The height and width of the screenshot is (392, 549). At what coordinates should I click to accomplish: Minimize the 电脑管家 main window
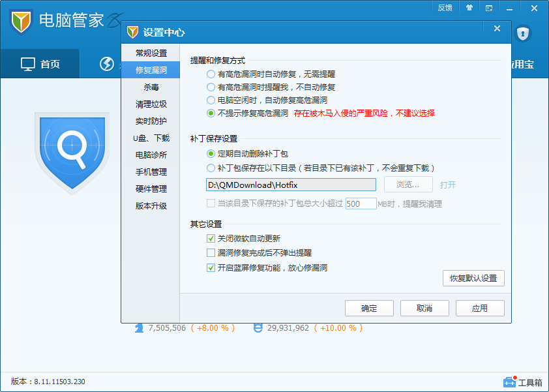pyautogui.click(x=510, y=8)
